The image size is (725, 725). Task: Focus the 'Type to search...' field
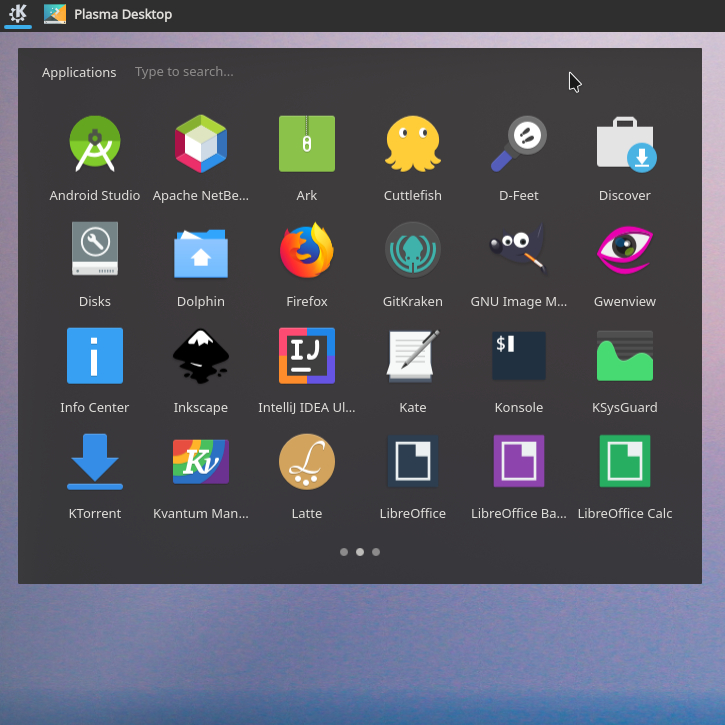pyautogui.click(x=184, y=72)
